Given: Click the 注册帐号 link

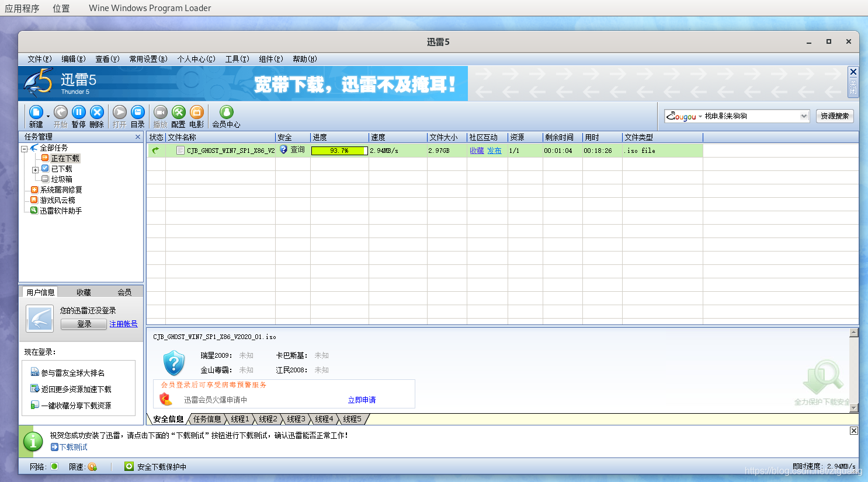Looking at the screenshot, I should tap(123, 324).
